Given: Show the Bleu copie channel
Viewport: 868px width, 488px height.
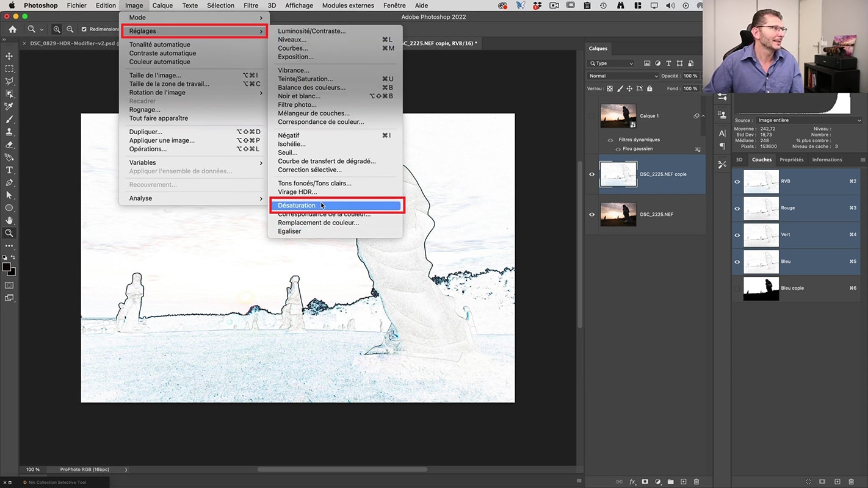Looking at the screenshot, I should 737,289.
